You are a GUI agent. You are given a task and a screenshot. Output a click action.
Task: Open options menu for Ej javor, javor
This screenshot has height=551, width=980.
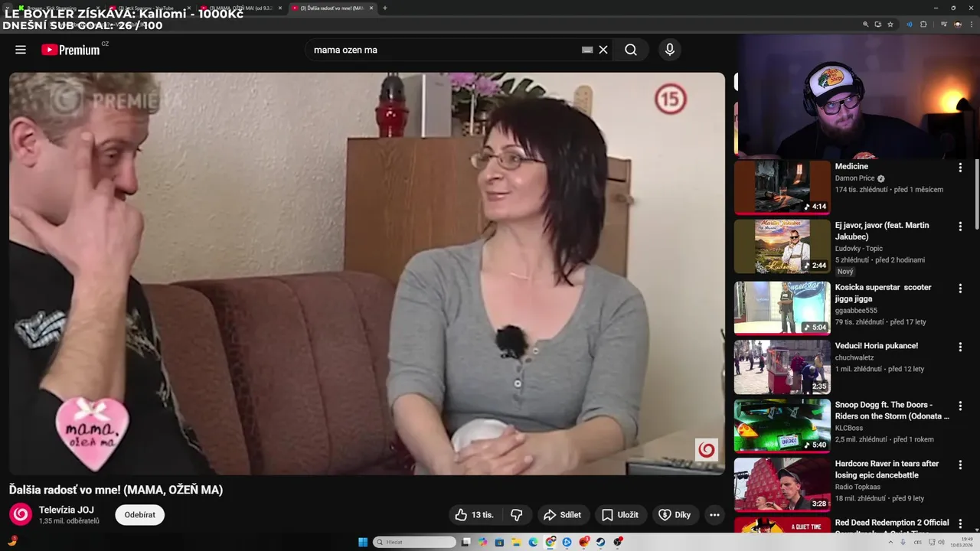(960, 227)
